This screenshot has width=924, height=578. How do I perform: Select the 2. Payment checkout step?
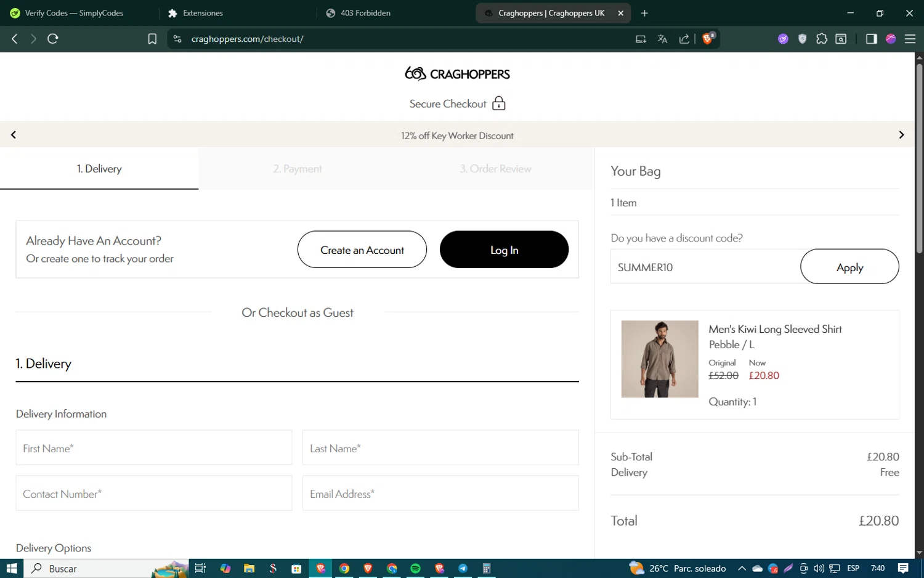click(298, 168)
